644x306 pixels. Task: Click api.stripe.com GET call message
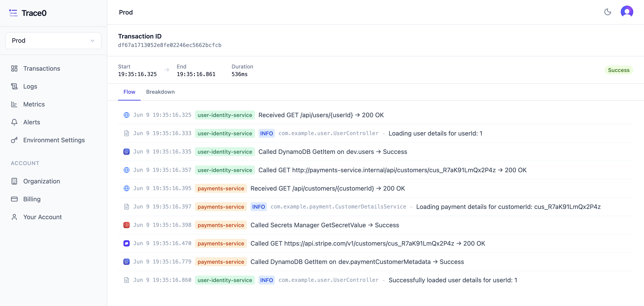(368, 243)
